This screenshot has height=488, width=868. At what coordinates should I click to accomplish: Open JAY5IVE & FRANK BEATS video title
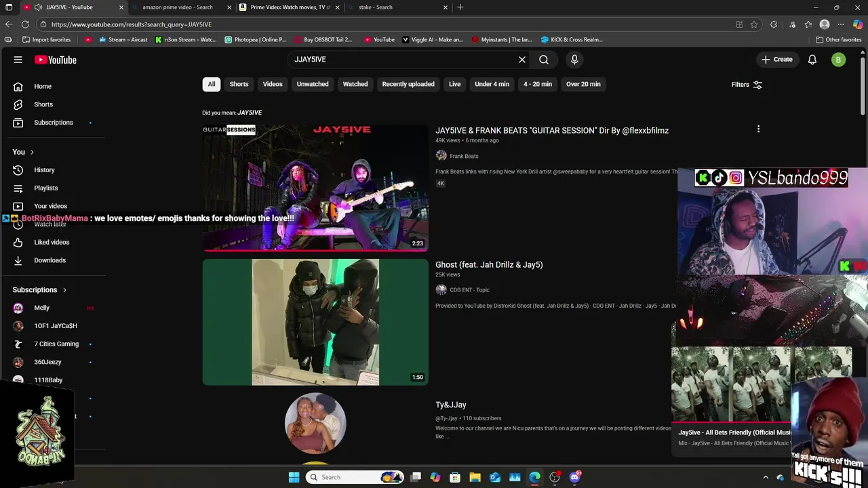pyautogui.click(x=552, y=130)
